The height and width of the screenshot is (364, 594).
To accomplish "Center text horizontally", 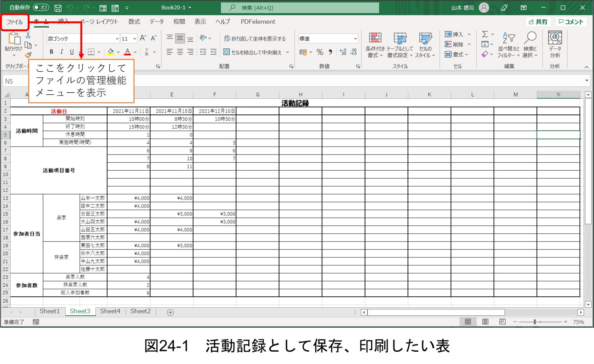I will click(180, 52).
